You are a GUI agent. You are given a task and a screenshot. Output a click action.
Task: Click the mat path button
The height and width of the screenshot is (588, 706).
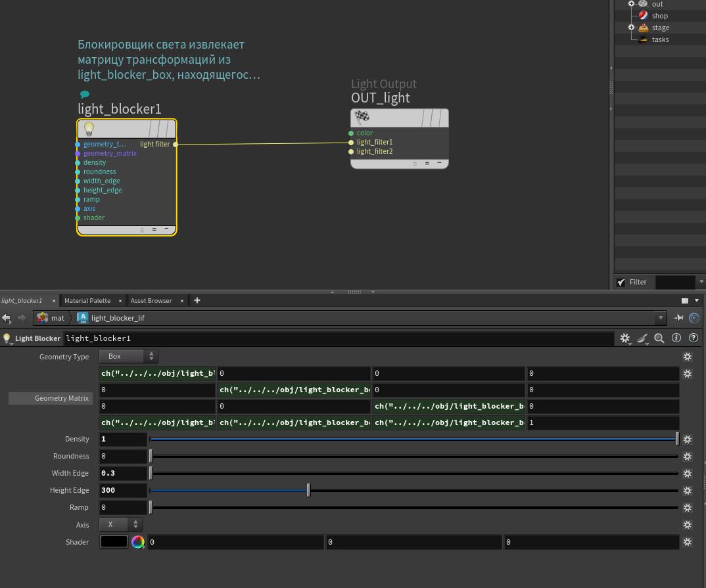pos(51,318)
